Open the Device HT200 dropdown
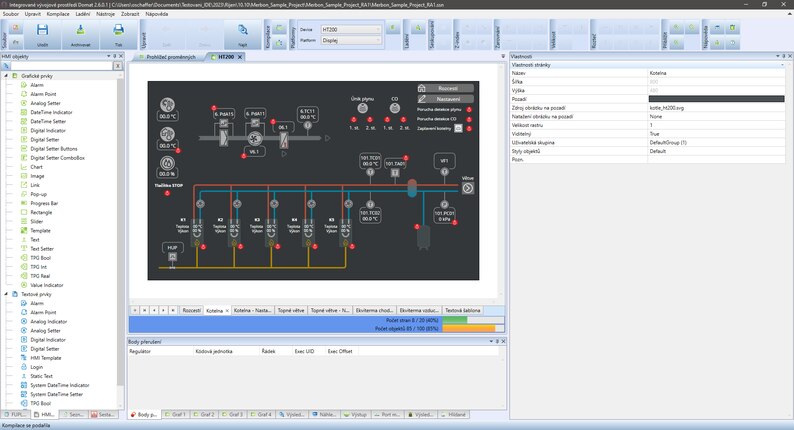Screen dimensions: 794x430 pyautogui.click(x=351, y=30)
